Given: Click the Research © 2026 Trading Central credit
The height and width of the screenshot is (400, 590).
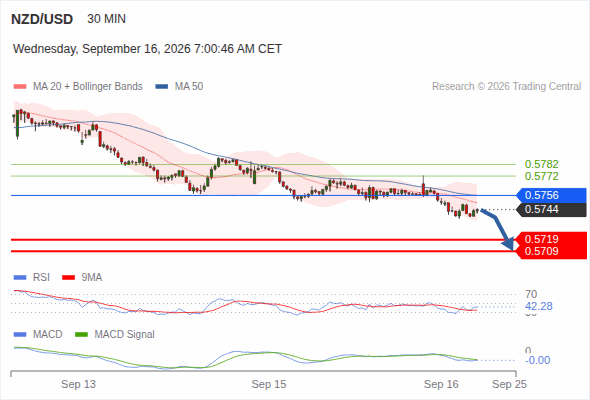Looking at the screenshot, I should coord(506,87).
